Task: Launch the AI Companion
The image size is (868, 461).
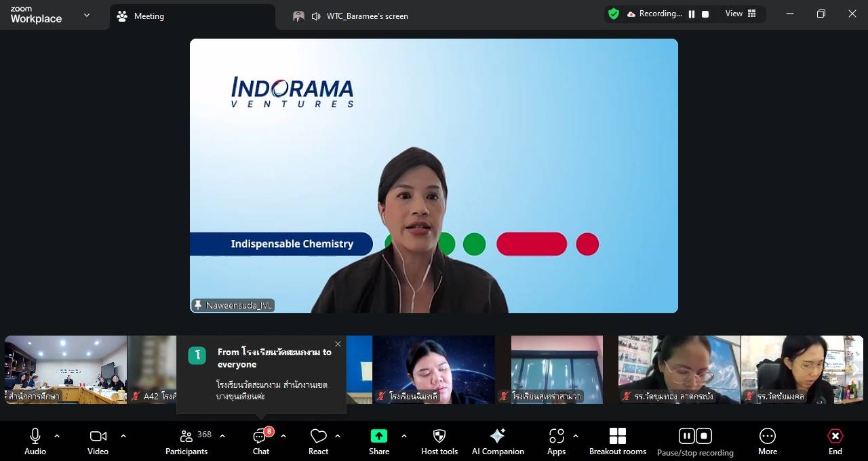Action: (498, 441)
